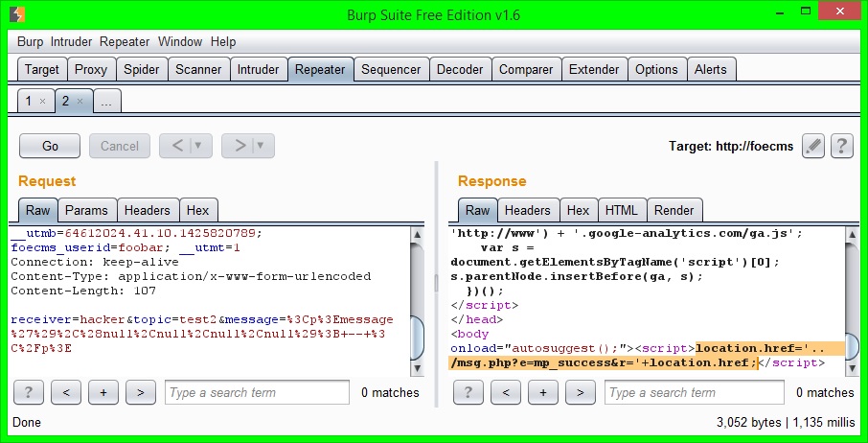Switch to the Request Headers tab
This screenshot has width=868, height=443.
148,210
